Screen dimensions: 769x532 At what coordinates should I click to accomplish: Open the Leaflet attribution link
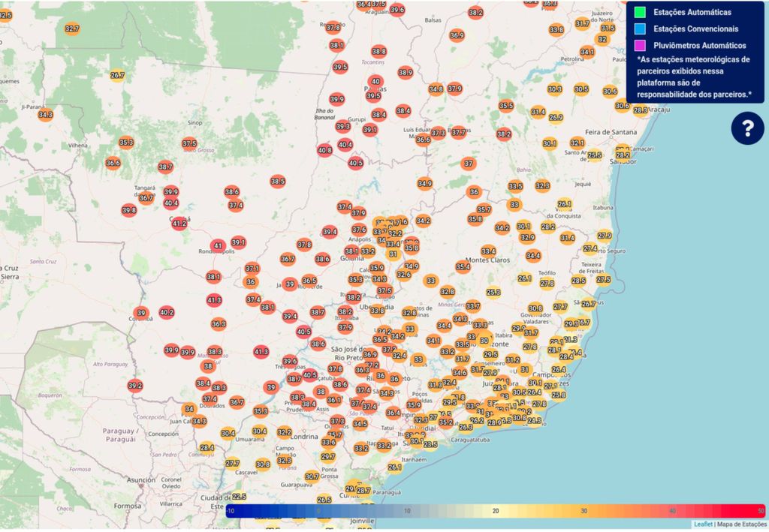click(703, 524)
